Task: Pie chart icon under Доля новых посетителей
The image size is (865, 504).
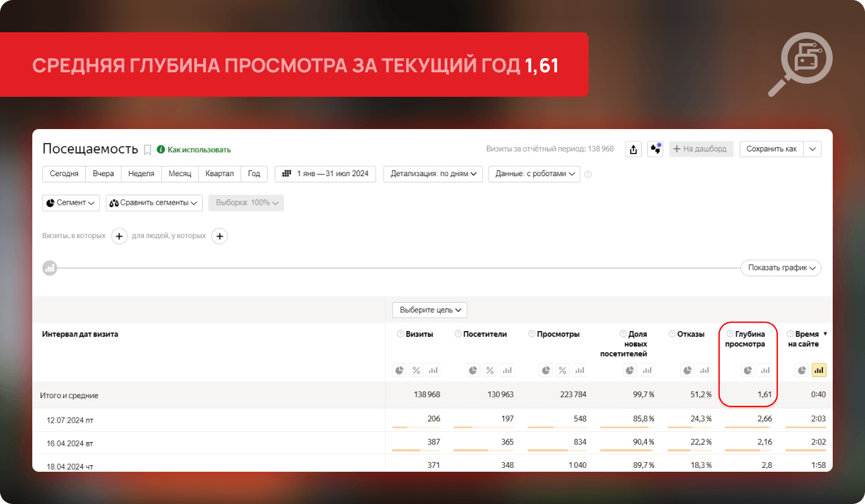Action: click(x=630, y=370)
